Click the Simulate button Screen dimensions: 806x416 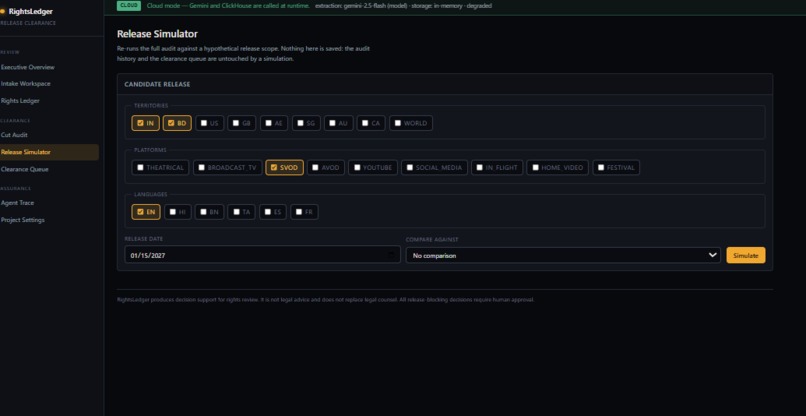pyautogui.click(x=745, y=255)
